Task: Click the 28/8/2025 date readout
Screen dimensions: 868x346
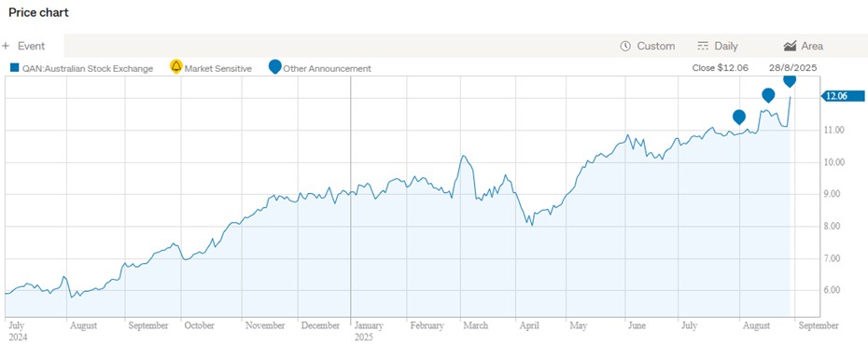Action: [x=792, y=68]
